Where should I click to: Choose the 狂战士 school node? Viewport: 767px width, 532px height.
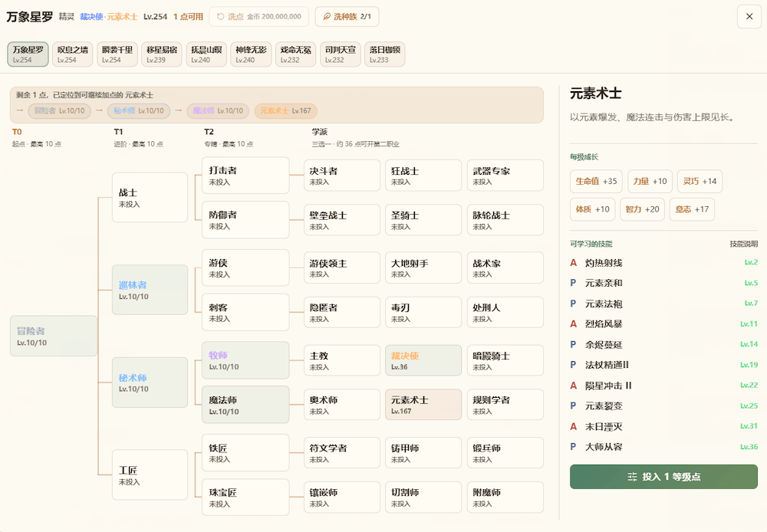click(423, 176)
